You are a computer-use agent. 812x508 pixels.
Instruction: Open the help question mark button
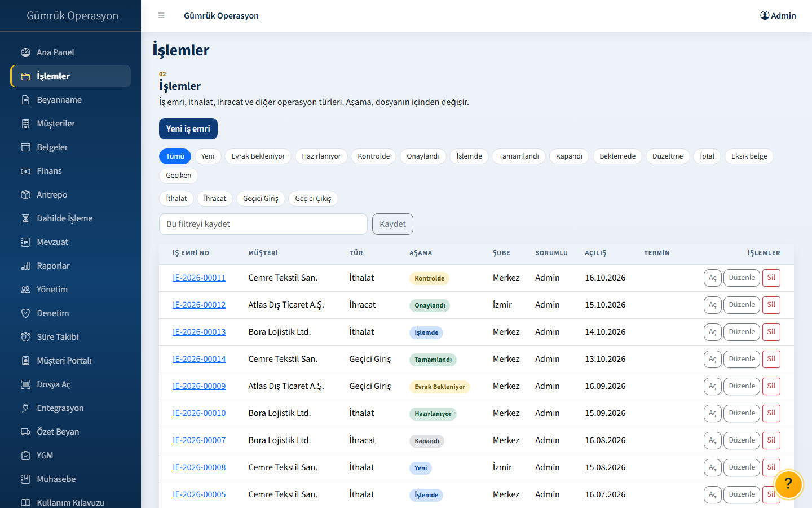(x=788, y=484)
